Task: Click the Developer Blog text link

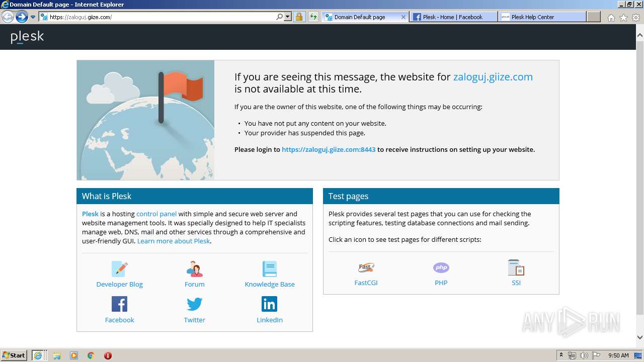Action: click(x=119, y=284)
